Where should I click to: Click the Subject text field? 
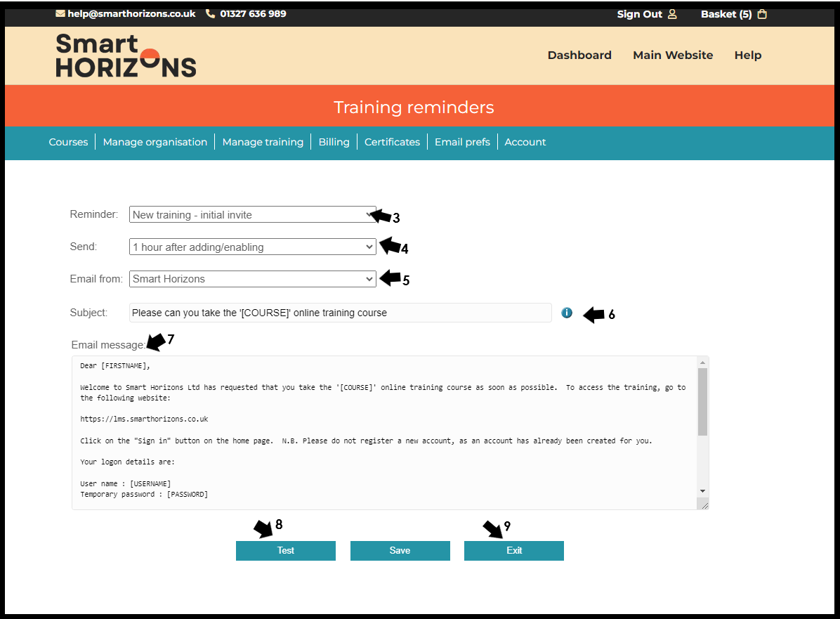click(x=340, y=313)
